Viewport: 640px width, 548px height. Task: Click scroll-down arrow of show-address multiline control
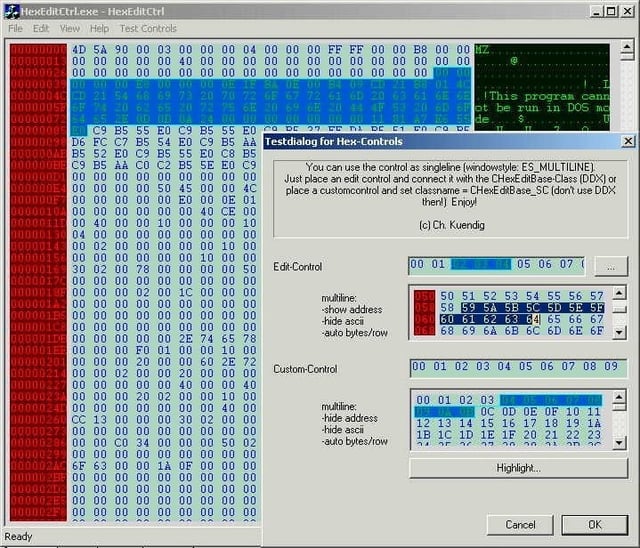[x=619, y=332]
